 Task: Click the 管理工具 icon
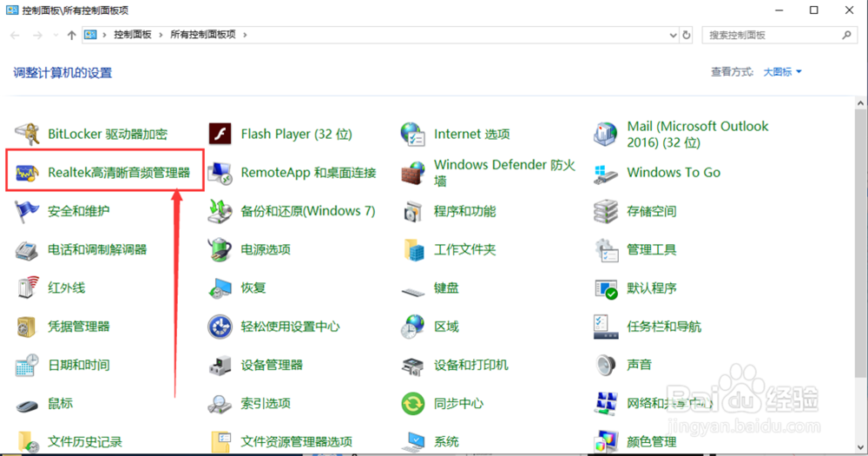pyautogui.click(x=606, y=250)
